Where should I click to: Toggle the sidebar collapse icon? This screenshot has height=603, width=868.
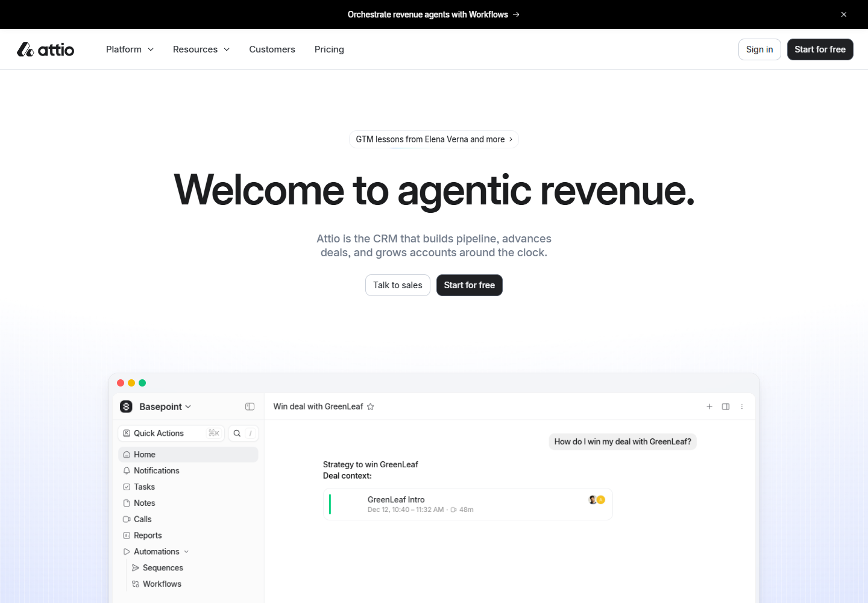pyautogui.click(x=250, y=407)
